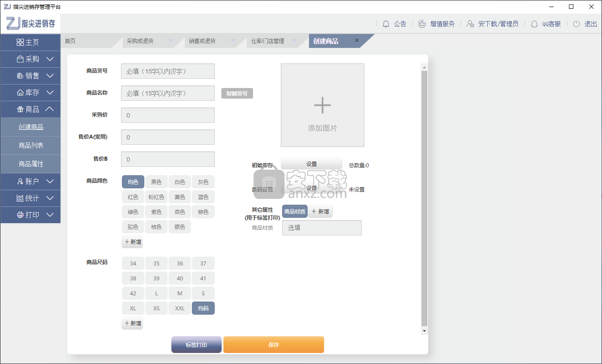Viewport: 602px width, 364px height.
Task: Click the 保存 button
Action: [x=274, y=345]
